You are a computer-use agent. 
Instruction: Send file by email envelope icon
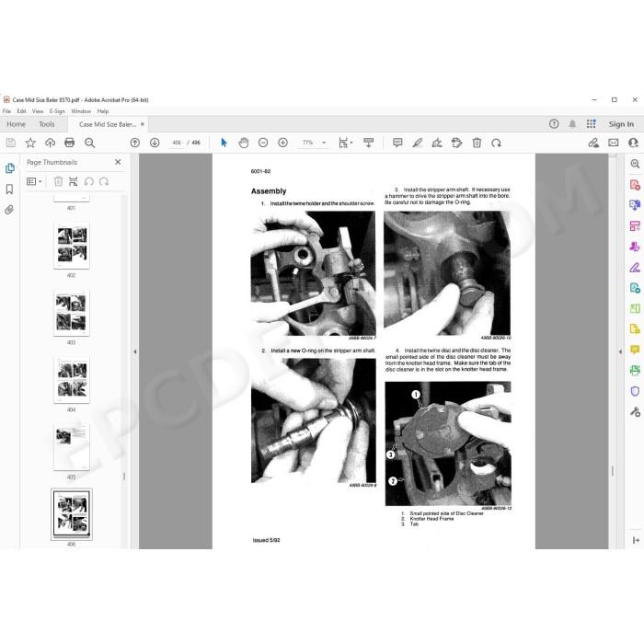point(614,143)
